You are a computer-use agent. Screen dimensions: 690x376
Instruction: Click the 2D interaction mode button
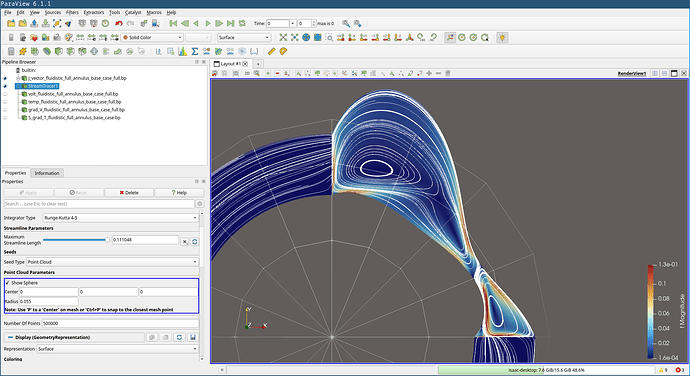(247, 74)
